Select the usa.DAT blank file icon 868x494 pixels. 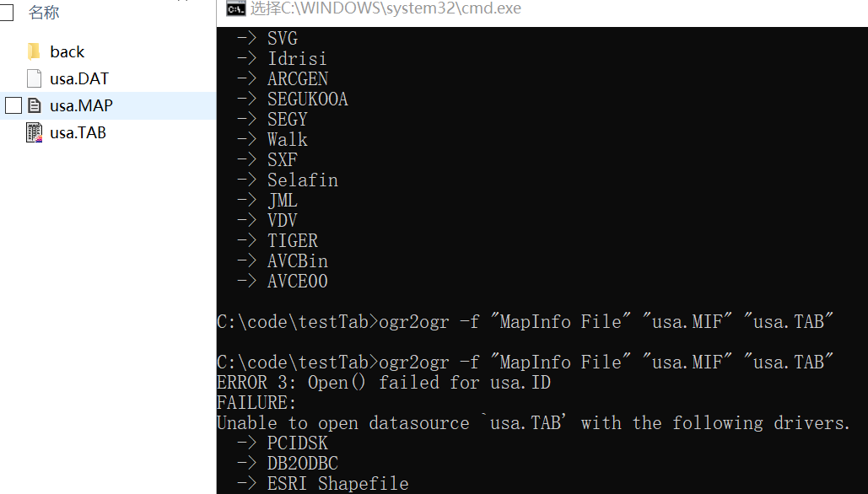pos(32,78)
